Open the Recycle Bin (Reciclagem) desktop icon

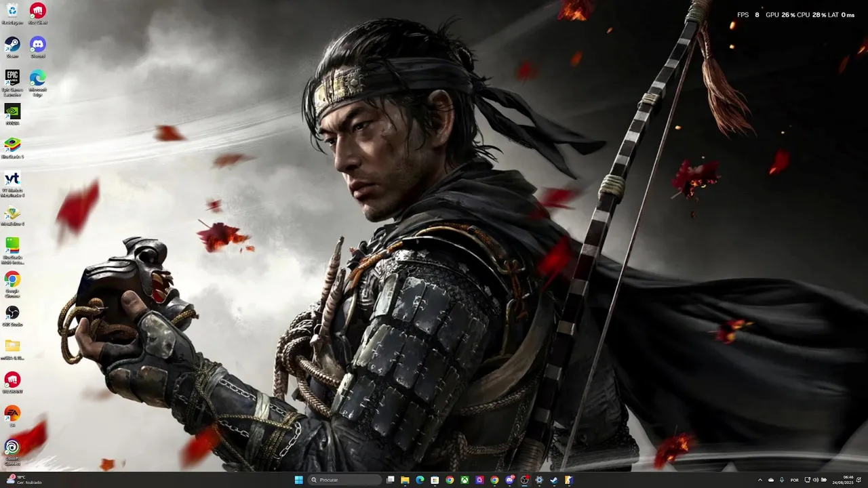(x=12, y=13)
